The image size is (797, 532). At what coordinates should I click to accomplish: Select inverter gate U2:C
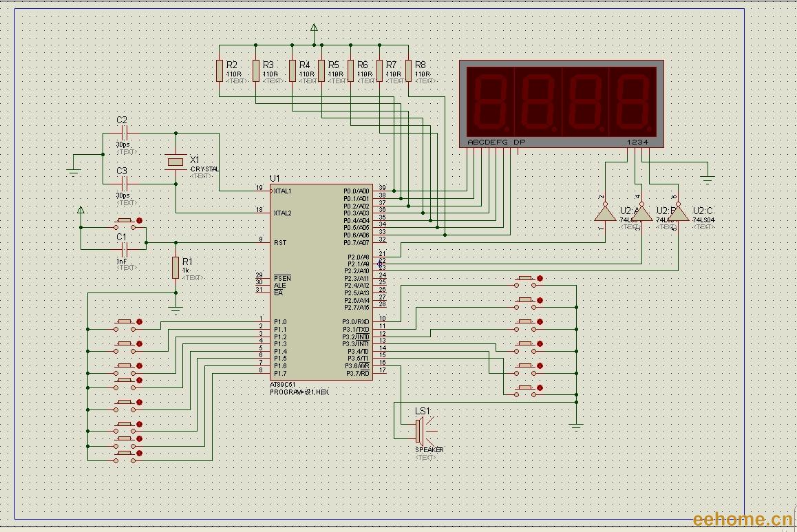[x=678, y=213]
